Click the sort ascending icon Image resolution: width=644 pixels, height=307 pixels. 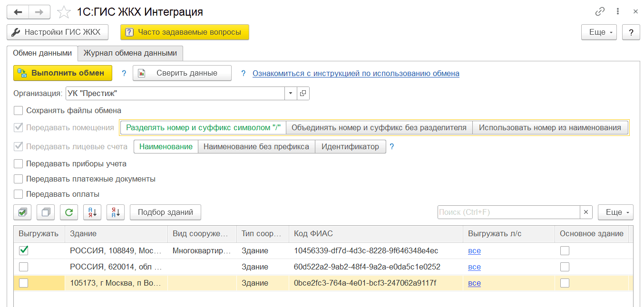click(92, 212)
